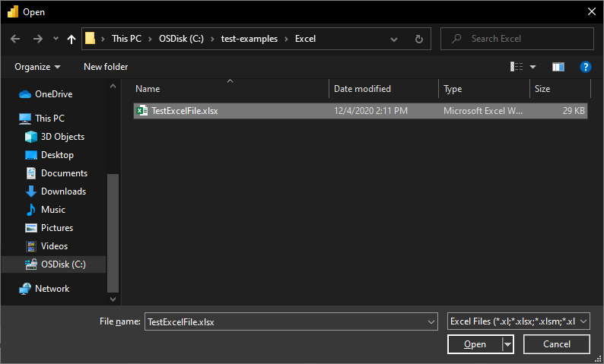Close the Open dialog
This screenshot has width=604, height=364.
tap(592, 11)
